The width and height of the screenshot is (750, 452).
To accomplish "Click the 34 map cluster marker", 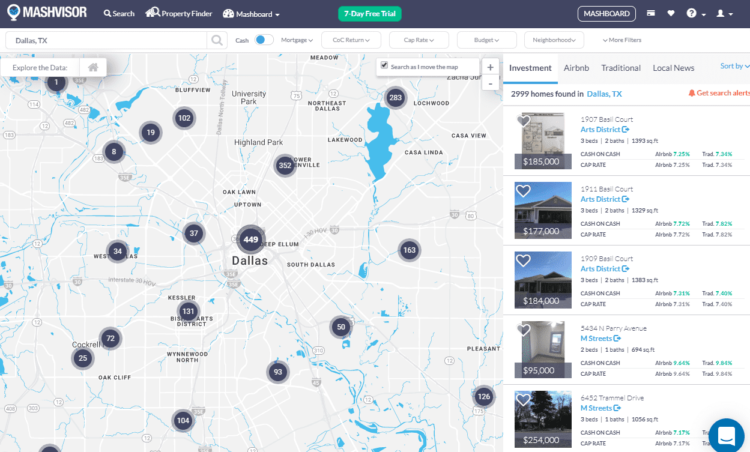I will pyautogui.click(x=118, y=251).
